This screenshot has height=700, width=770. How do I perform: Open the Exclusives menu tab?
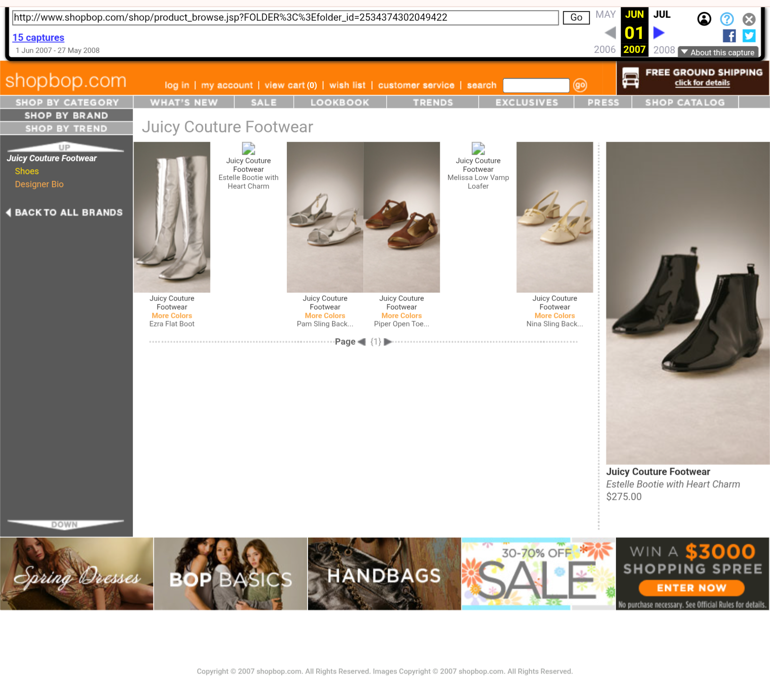526,102
